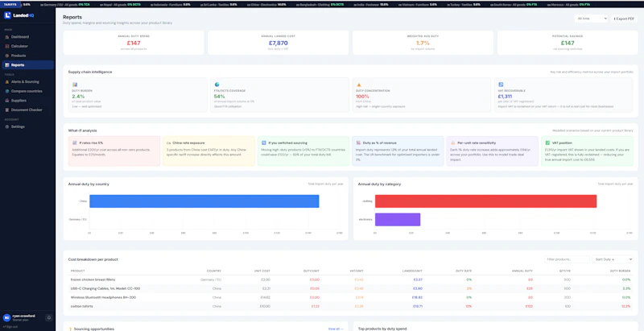Click the If you switched sourcing icon
The height and width of the screenshot is (331, 644).
tap(264, 143)
